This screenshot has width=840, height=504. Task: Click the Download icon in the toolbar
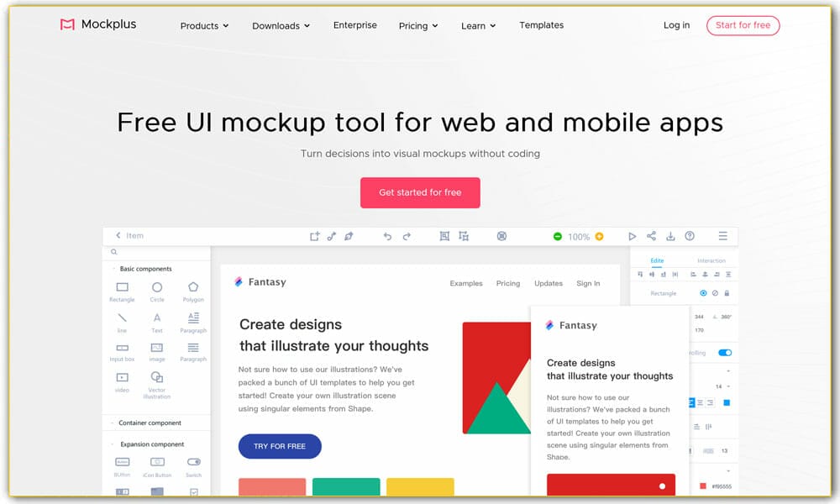click(x=669, y=236)
